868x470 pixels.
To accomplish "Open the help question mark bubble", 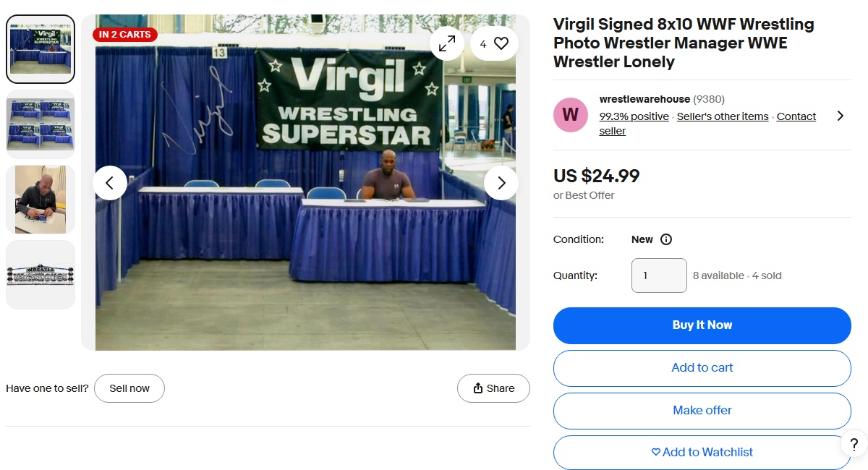I will click(854, 445).
